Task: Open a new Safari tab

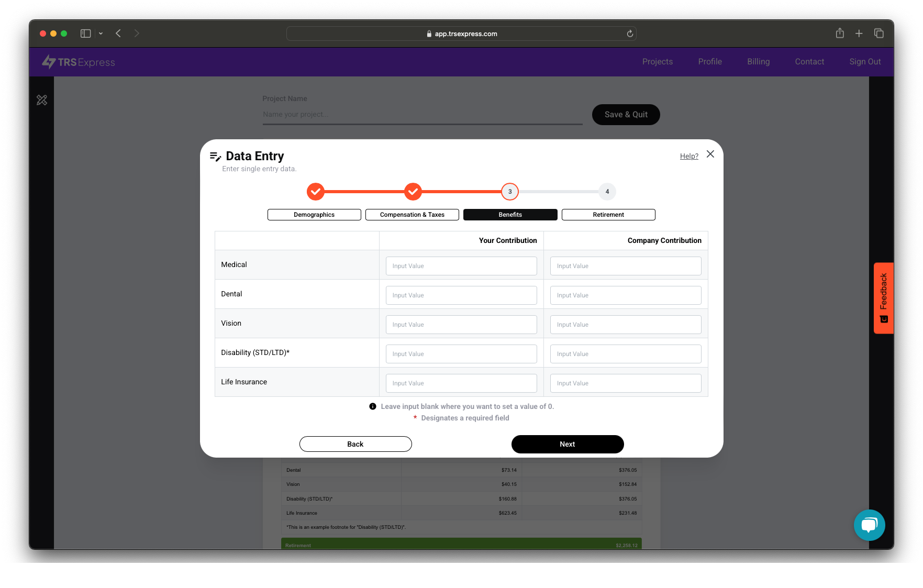Action: click(859, 34)
